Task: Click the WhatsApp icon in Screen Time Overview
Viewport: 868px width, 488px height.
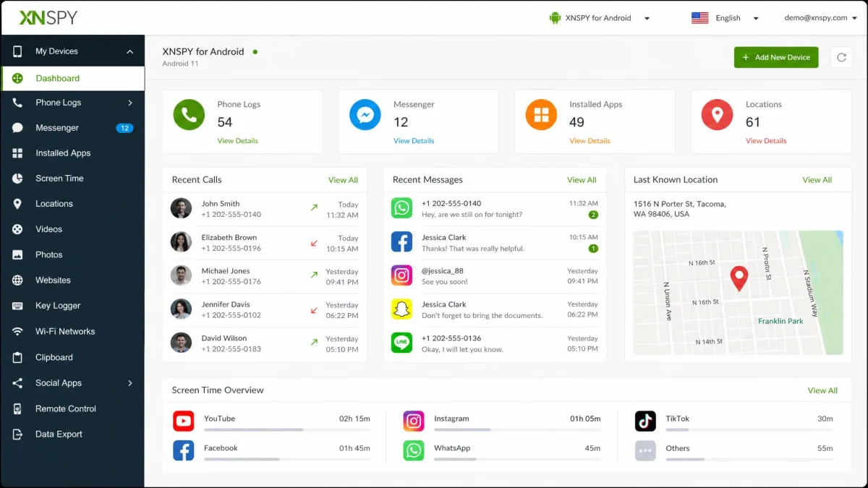Action: point(414,450)
